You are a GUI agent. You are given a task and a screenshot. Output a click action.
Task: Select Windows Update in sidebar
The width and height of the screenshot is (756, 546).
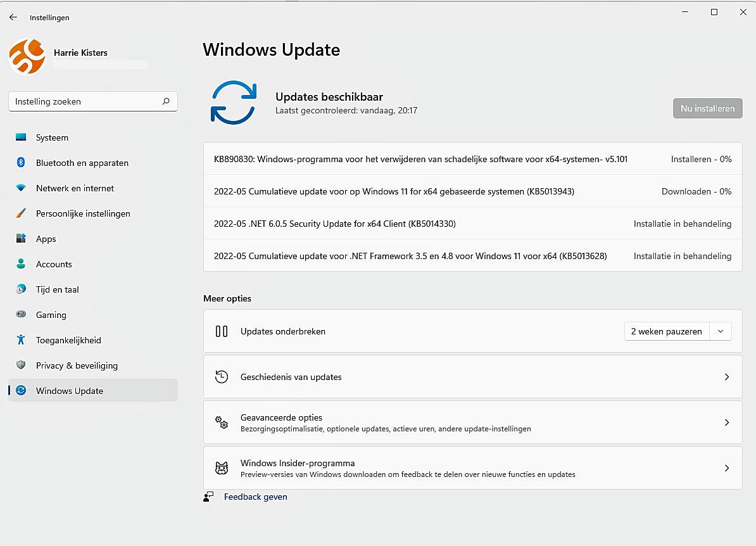(92, 391)
